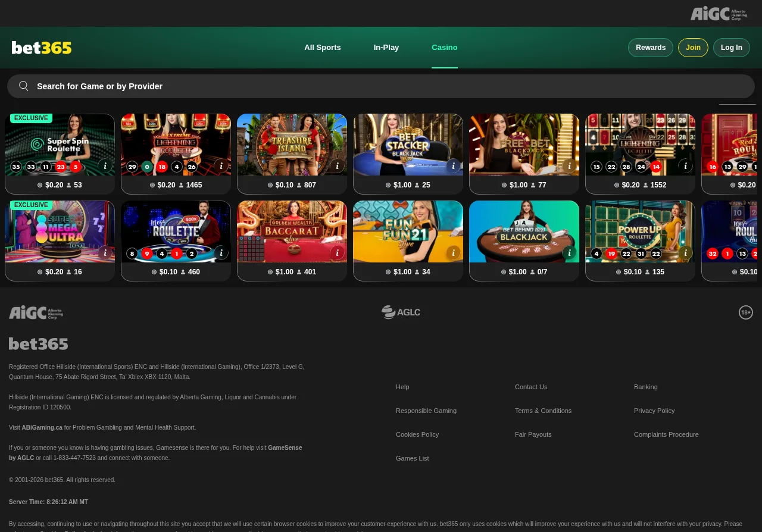
Task: Open info icon on Xxxtreme Lightning Roulette
Action: point(221,166)
